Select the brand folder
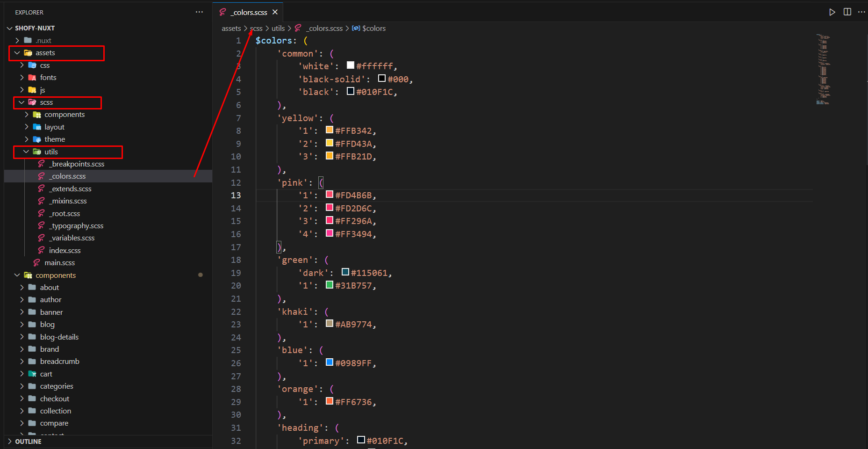The width and height of the screenshot is (868, 449). coord(50,349)
